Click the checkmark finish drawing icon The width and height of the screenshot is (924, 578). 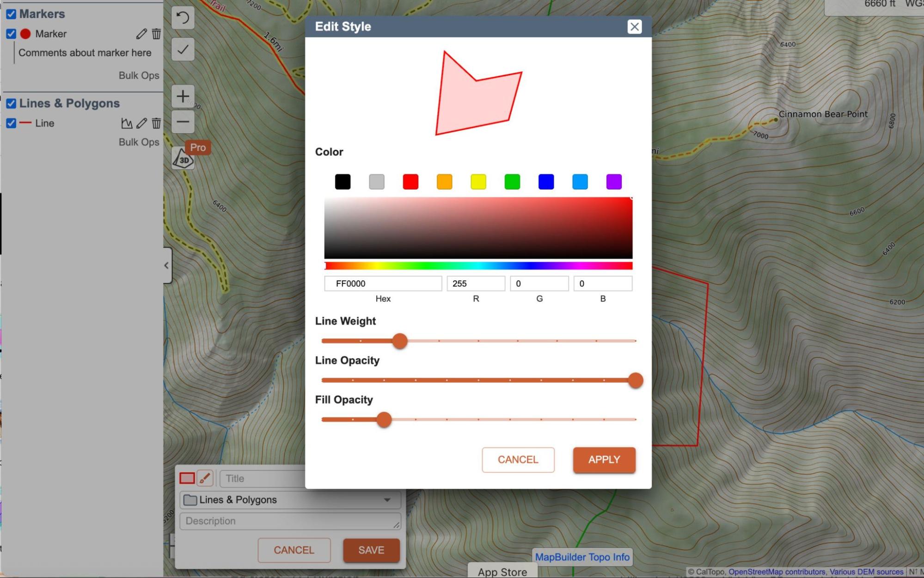[183, 49]
